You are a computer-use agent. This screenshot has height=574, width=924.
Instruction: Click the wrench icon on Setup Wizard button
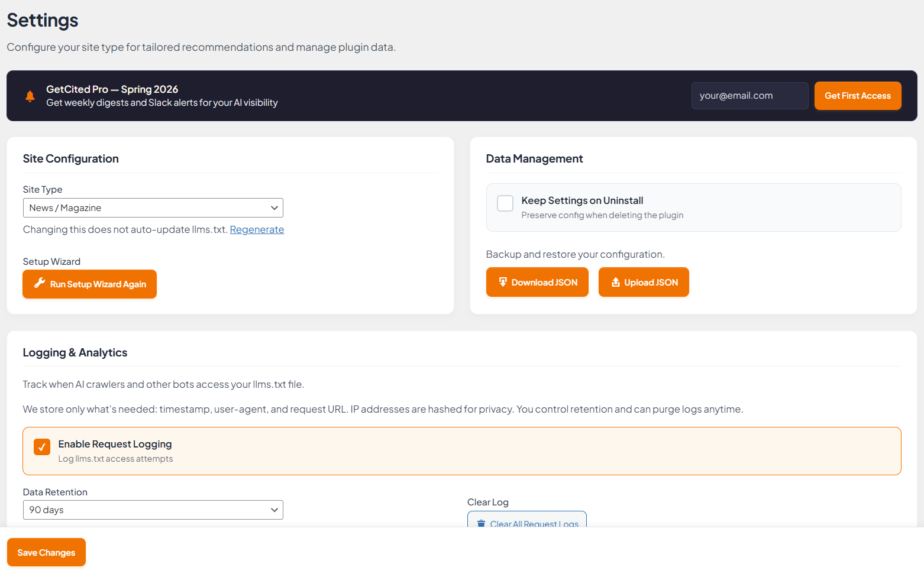pyautogui.click(x=40, y=283)
